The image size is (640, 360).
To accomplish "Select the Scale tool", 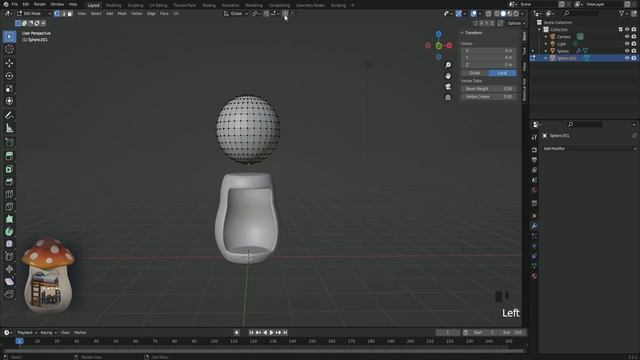I will [9, 89].
